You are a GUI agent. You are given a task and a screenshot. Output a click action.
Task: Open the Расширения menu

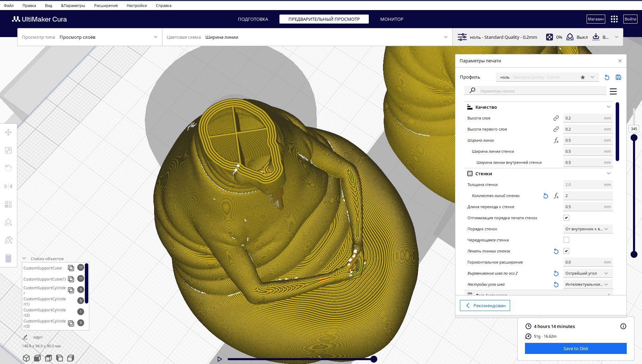tap(106, 6)
